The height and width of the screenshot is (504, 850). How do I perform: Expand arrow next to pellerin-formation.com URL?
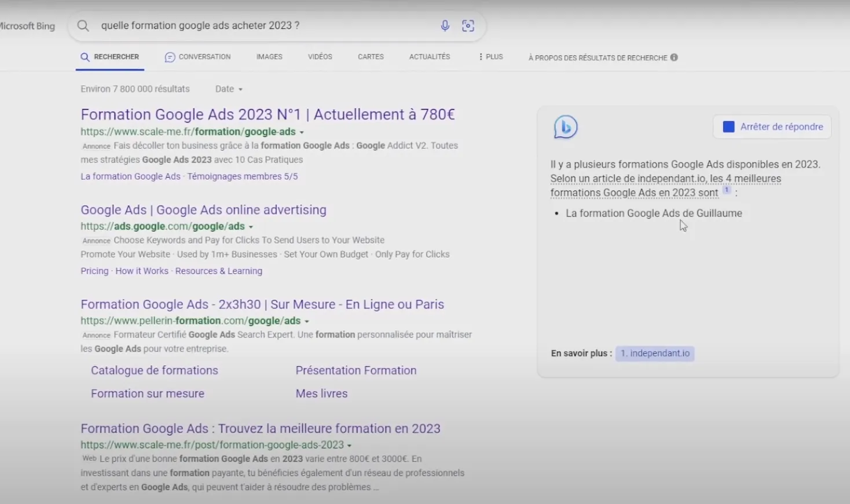(x=307, y=321)
